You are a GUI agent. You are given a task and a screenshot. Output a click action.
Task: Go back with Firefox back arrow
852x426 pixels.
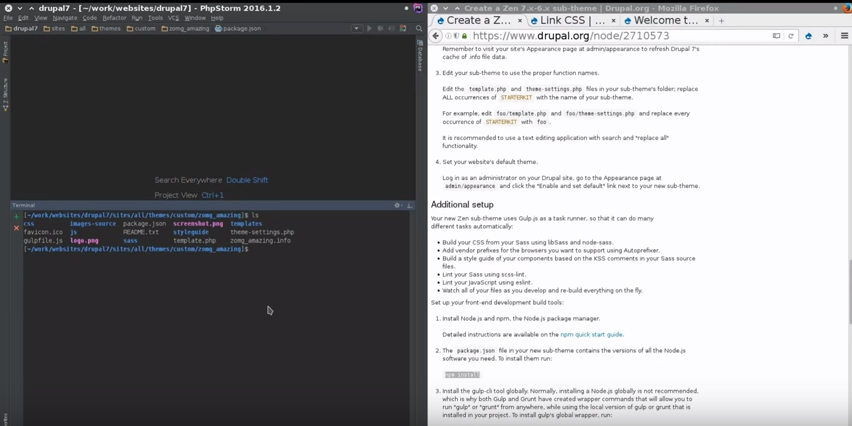(436, 36)
